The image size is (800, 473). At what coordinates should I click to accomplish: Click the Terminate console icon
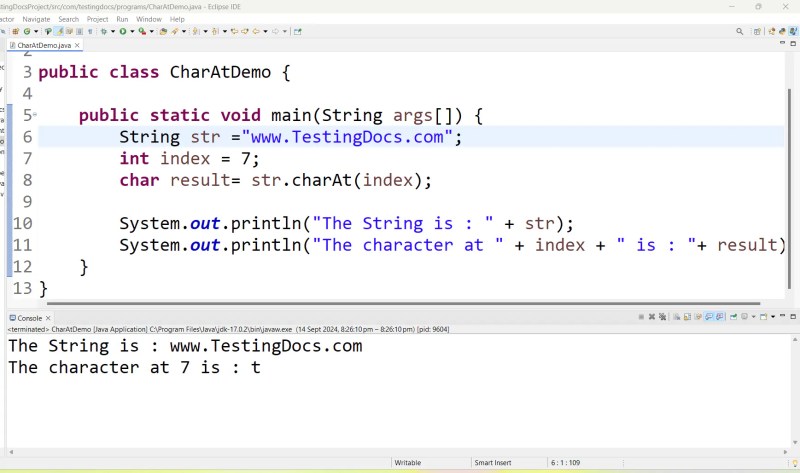coord(641,317)
